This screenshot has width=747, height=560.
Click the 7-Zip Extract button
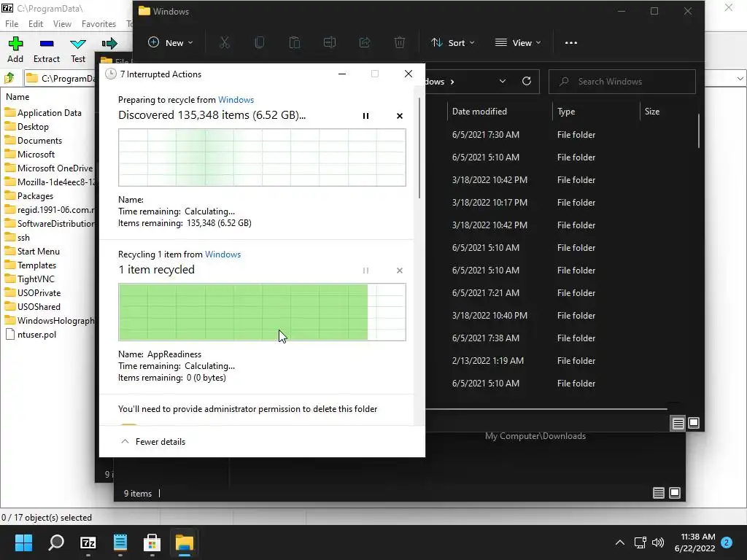[46, 50]
